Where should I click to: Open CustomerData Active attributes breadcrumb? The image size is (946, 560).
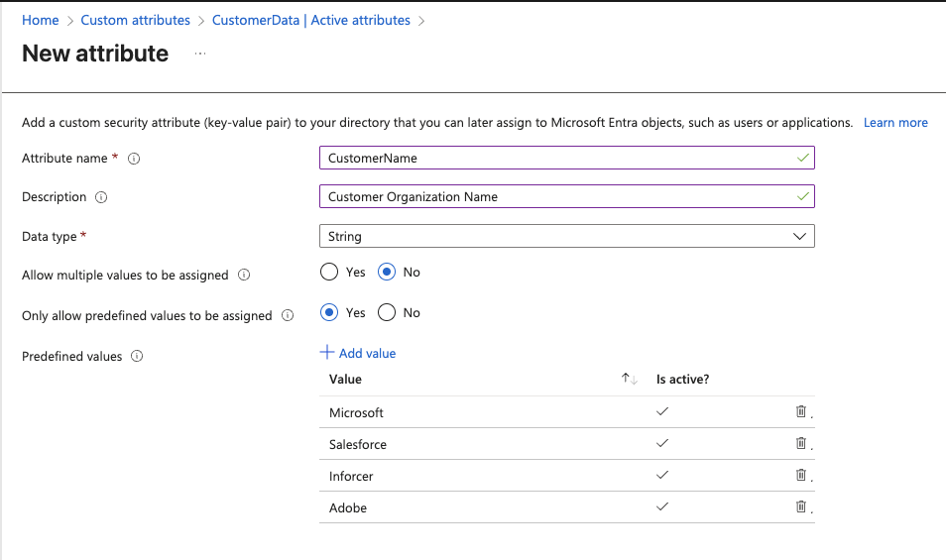click(310, 20)
